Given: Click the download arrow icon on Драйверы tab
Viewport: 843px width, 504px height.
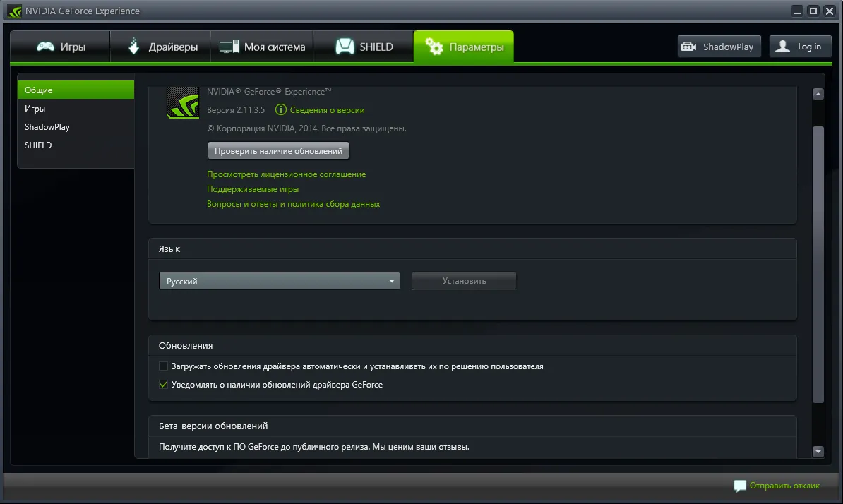Looking at the screenshot, I should [x=134, y=47].
